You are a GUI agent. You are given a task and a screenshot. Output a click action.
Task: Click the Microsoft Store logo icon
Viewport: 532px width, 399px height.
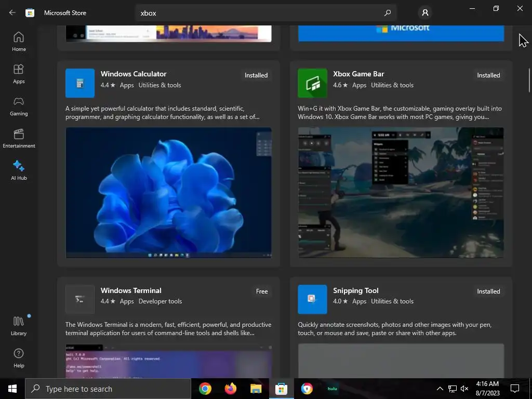coord(30,12)
